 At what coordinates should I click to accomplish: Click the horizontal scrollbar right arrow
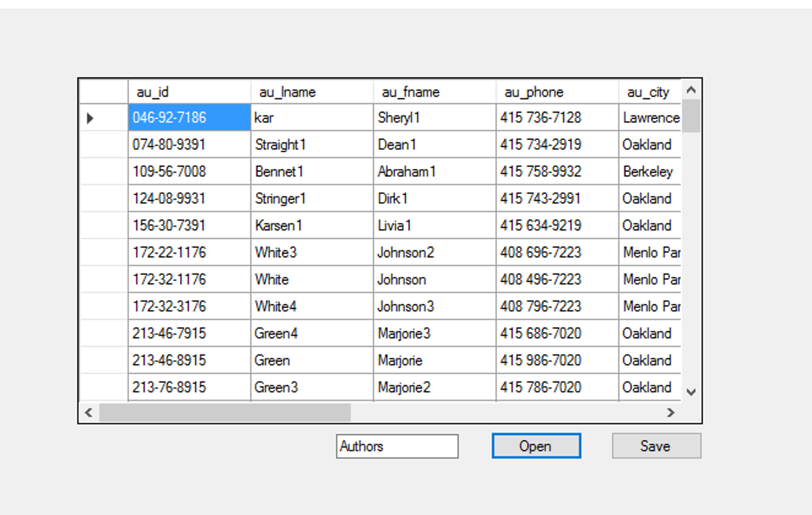coord(671,413)
